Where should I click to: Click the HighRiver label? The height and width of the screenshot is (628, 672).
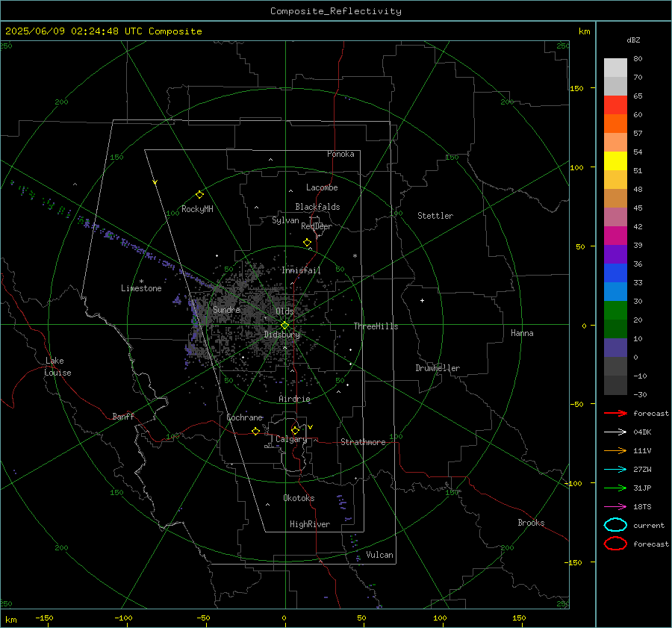tap(310, 524)
